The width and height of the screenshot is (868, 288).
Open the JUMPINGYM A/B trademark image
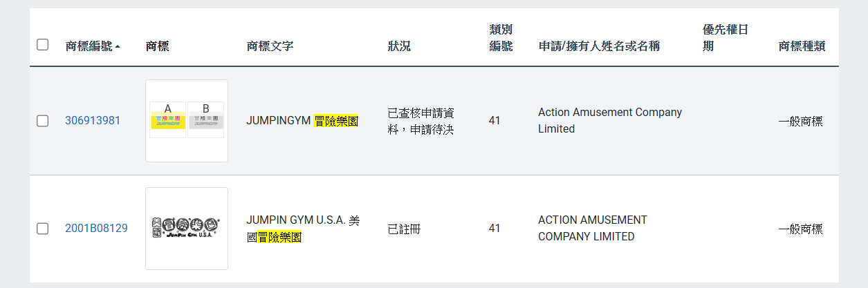coord(187,121)
